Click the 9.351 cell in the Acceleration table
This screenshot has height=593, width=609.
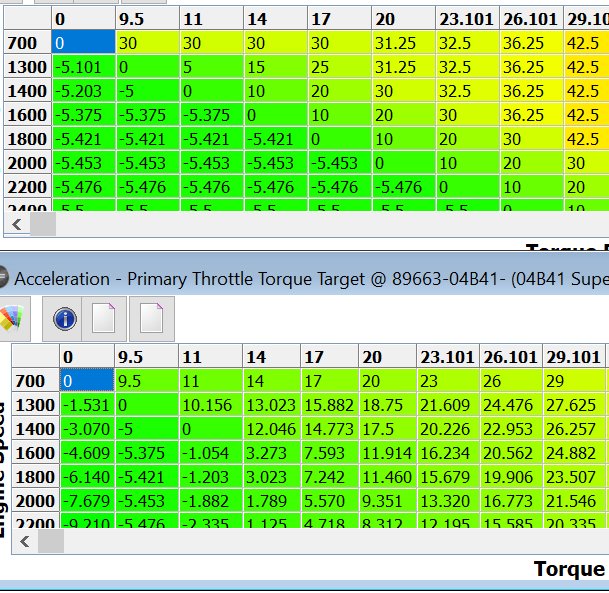point(387,501)
